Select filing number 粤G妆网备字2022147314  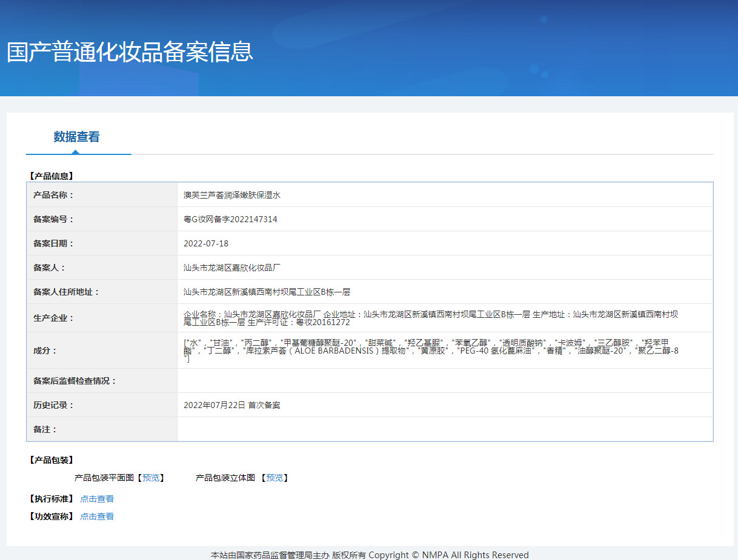pyautogui.click(x=230, y=219)
